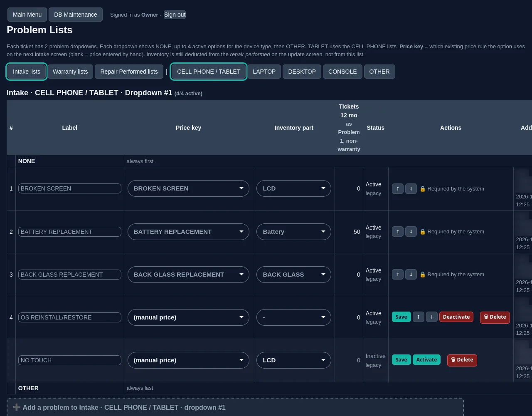Switch to Warranty lists tab
The width and height of the screenshot is (532, 416).
(70, 72)
